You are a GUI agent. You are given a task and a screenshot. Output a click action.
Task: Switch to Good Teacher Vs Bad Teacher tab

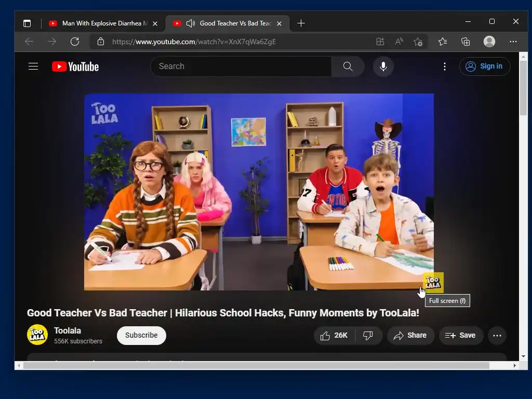coord(227,23)
